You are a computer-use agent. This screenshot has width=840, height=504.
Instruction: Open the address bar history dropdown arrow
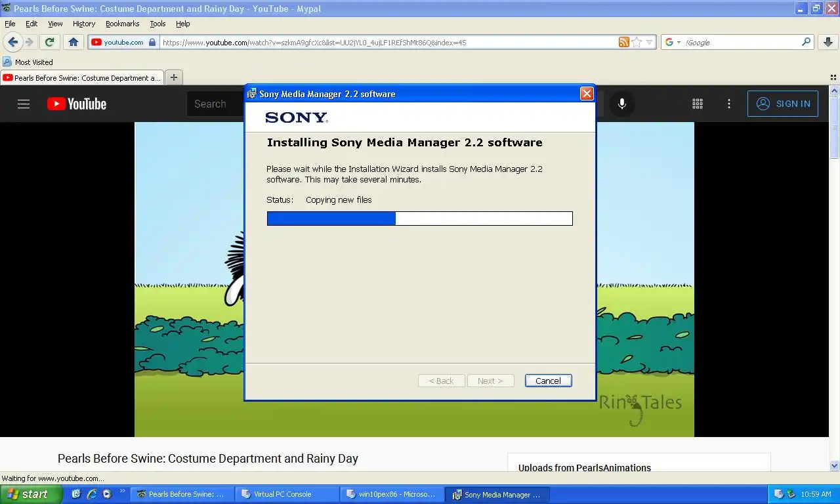tap(650, 42)
